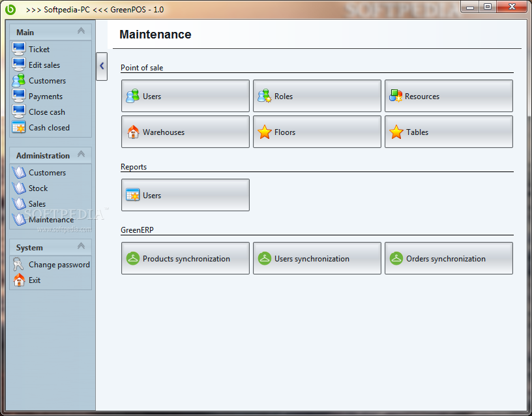Click the Floors star icon

pyautogui.click(x=264, y=132)
